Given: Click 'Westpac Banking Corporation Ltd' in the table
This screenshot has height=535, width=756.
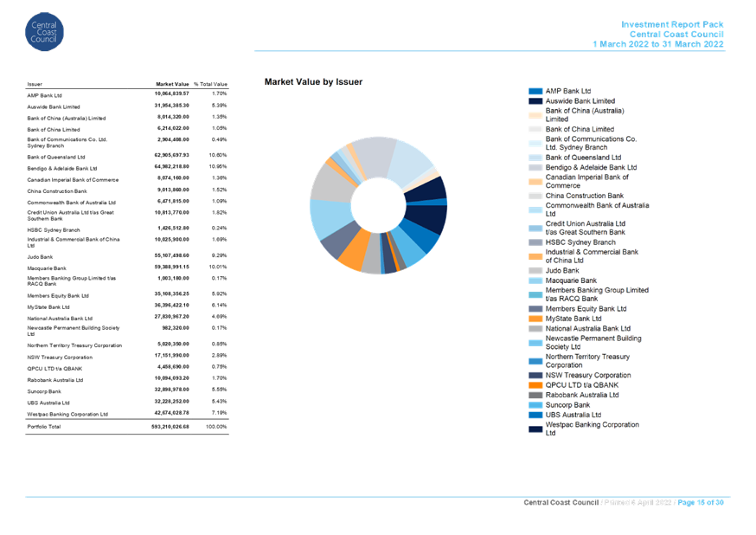Looking at the screenshot, I should (x=67, y=415).
